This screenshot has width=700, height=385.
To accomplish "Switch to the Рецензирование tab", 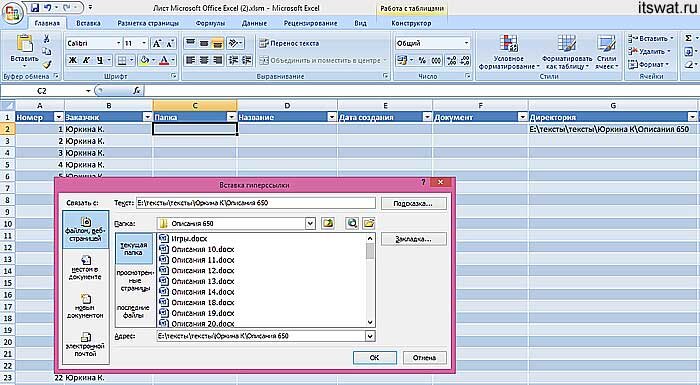I will [310, 23].
